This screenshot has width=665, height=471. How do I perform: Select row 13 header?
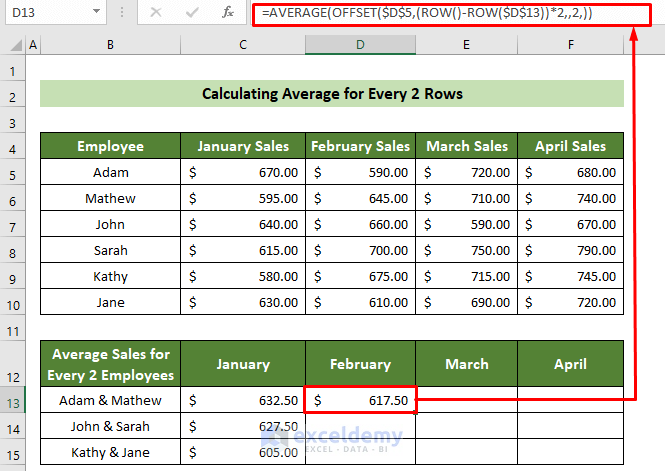coord(13,401)
